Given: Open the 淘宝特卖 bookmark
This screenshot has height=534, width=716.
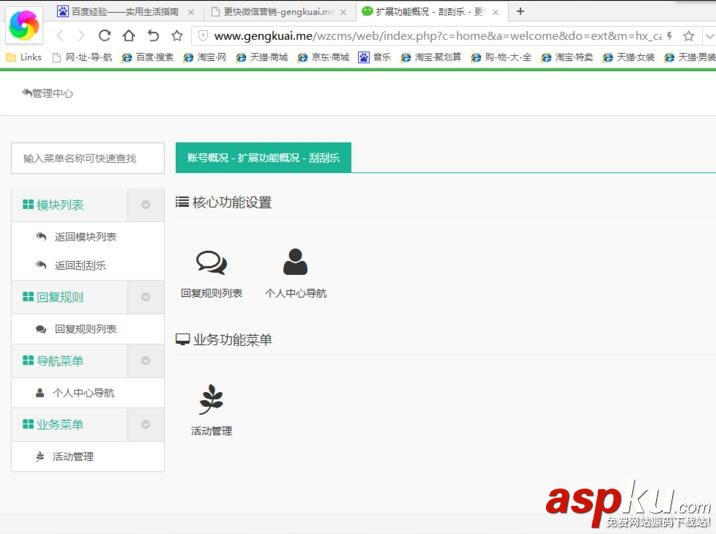Looking at the screenshot, I should 567,57.
